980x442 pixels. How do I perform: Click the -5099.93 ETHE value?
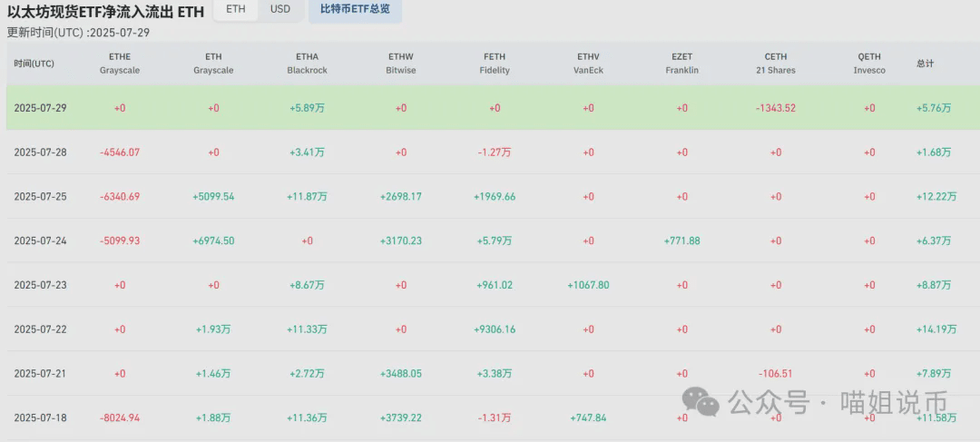pyautogui.click(x=120, y=241)
